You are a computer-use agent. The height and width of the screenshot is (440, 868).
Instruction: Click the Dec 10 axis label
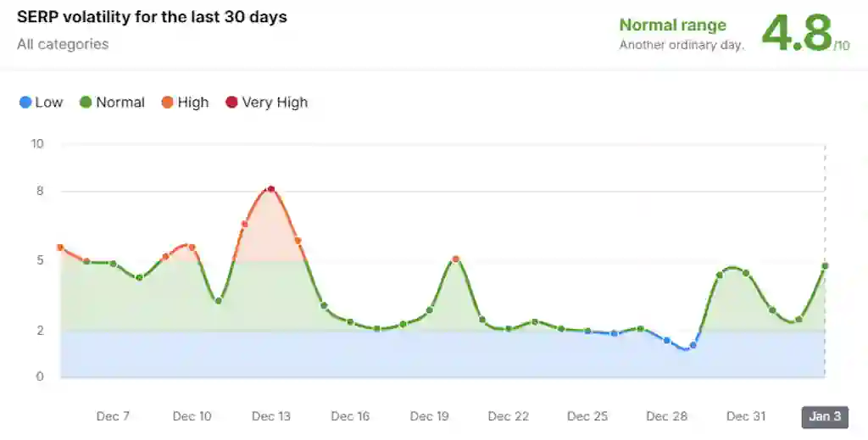[x=192, y=416]
